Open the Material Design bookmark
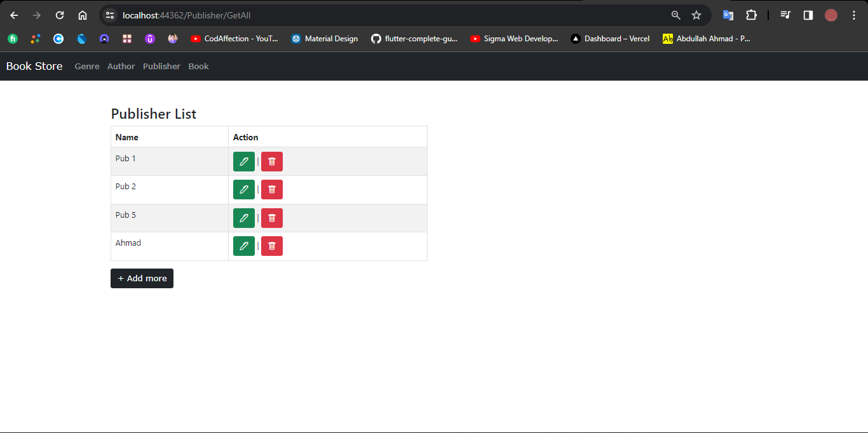The image size is (868, 433). click(x=325, y=39)
